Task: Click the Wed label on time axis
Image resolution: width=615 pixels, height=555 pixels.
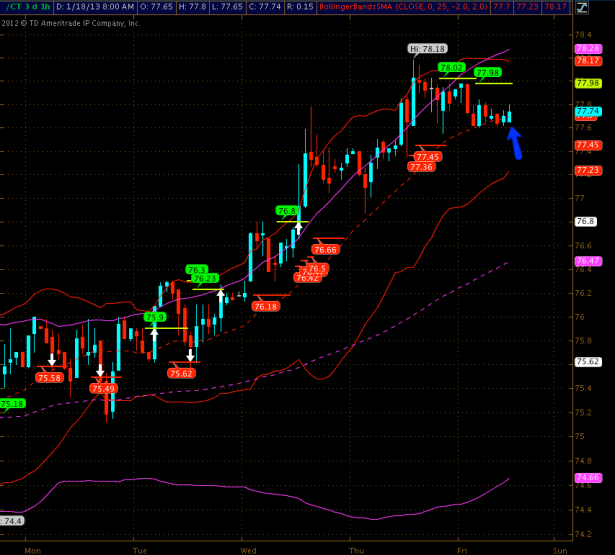Action: pyautogui.click(x=250, y=549)
